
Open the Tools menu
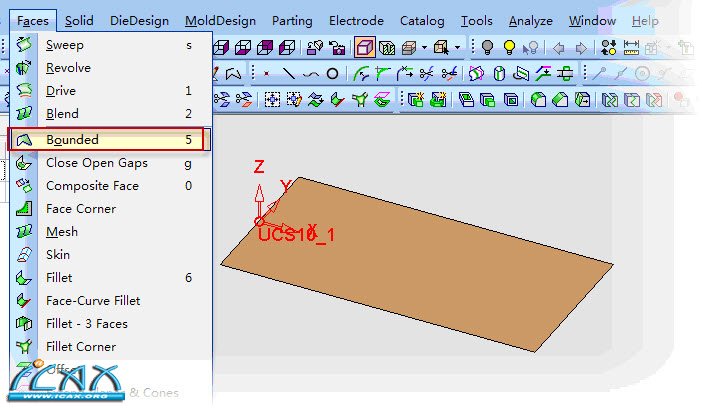476,21
